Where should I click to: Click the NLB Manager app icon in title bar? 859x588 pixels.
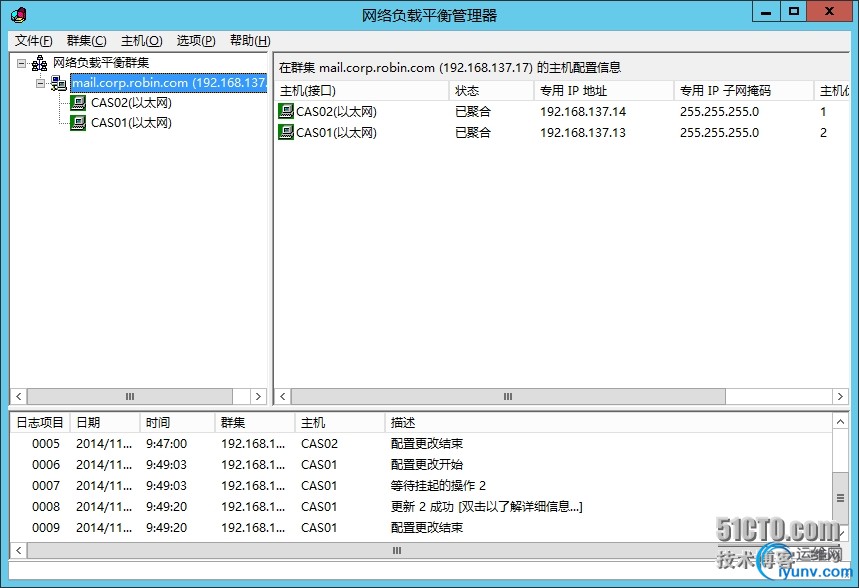coord(18,15)
